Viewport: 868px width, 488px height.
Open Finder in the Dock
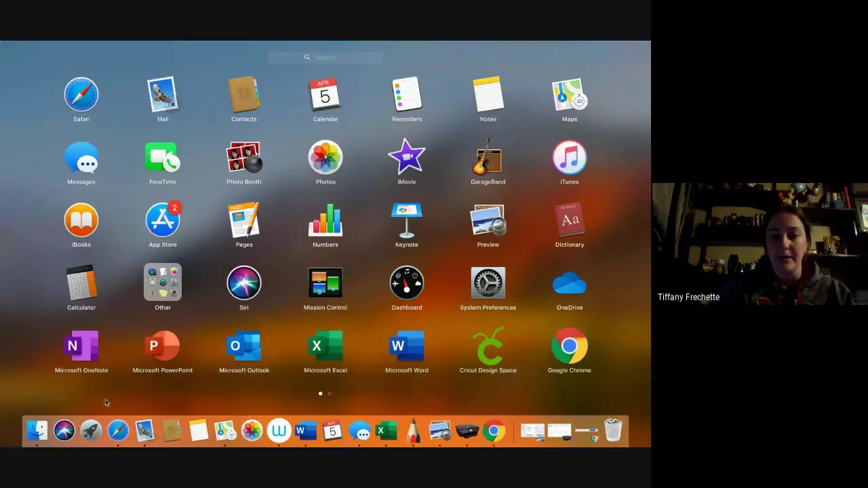[x=37, y=430]
